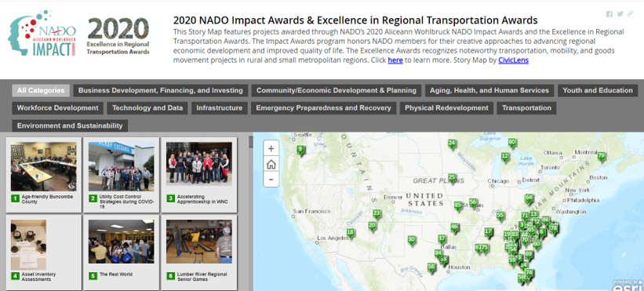This screenshot has height=291, width=644.
Task: Open the 'here' learn more link
Action: click(395, 60)
